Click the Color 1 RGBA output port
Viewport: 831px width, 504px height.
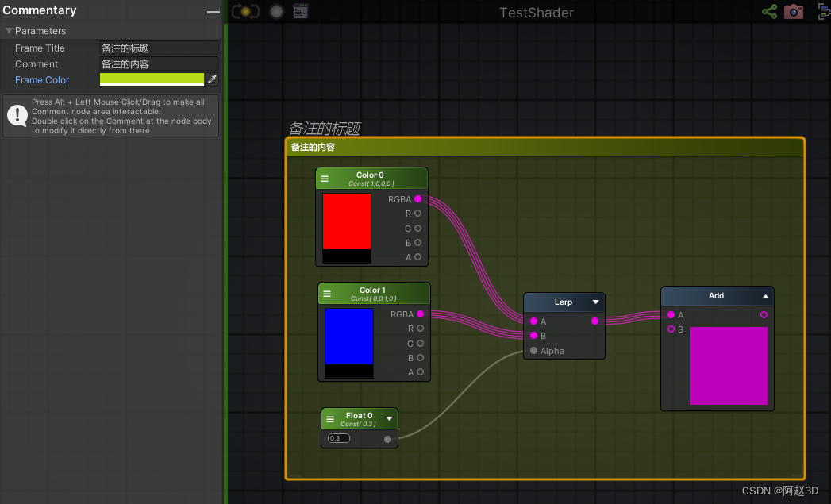[x=421, y=314]
